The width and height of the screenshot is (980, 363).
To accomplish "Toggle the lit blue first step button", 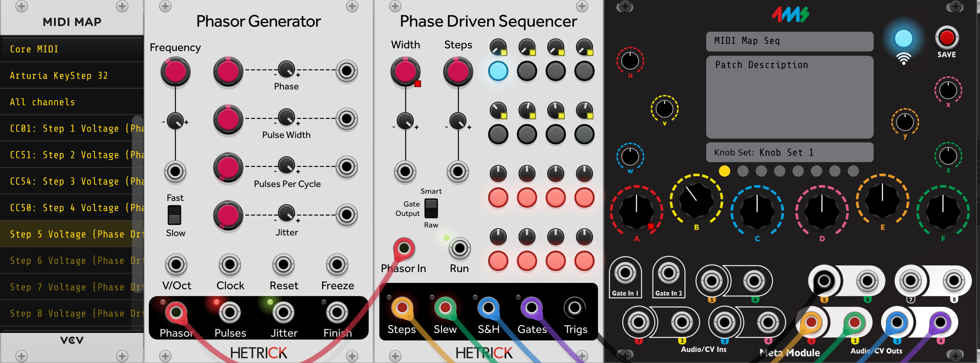I will (498, 71).
